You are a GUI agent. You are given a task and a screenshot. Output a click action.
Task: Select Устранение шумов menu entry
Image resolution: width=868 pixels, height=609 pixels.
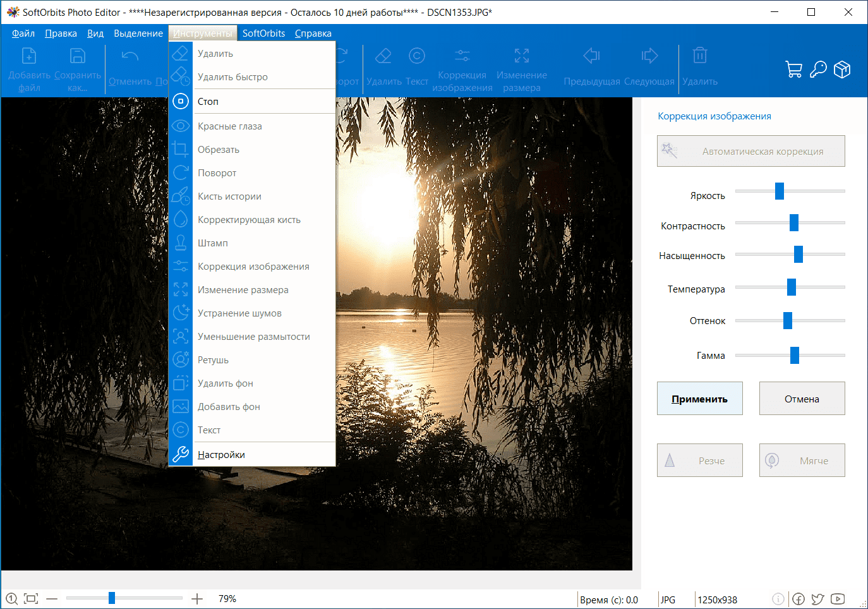point(252,313)
